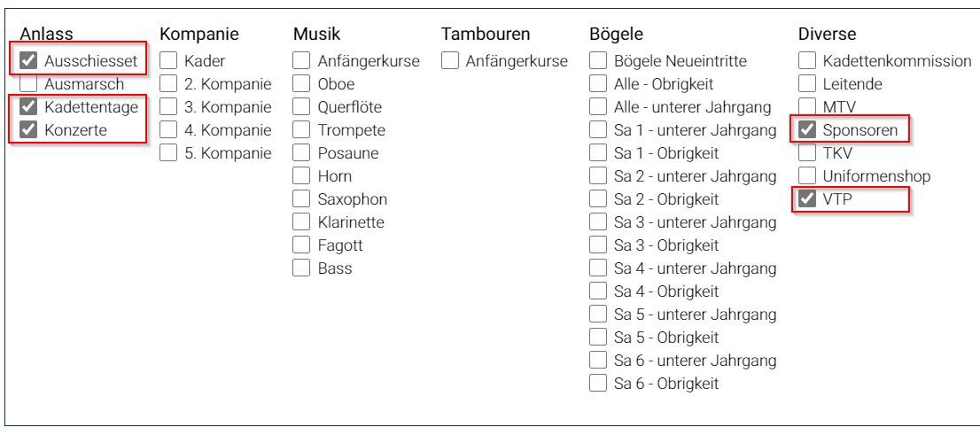Enable the Kadettenkommission checkbox
Screen dimensions: 980x435
(x=806, y=61)
